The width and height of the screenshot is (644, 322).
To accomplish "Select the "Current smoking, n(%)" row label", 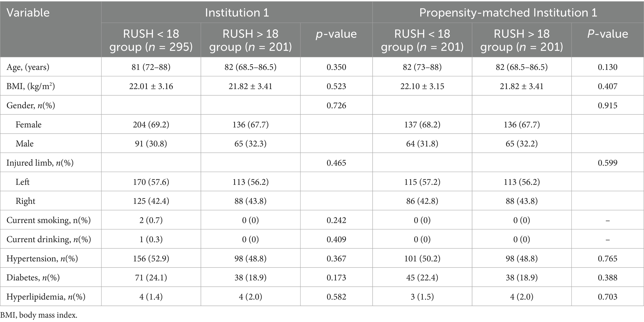I will coord(49,220).
